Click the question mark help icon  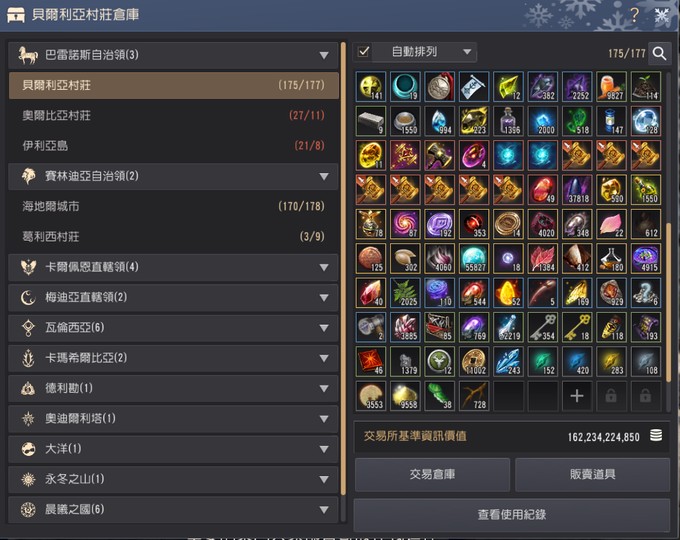pos(634,15)
